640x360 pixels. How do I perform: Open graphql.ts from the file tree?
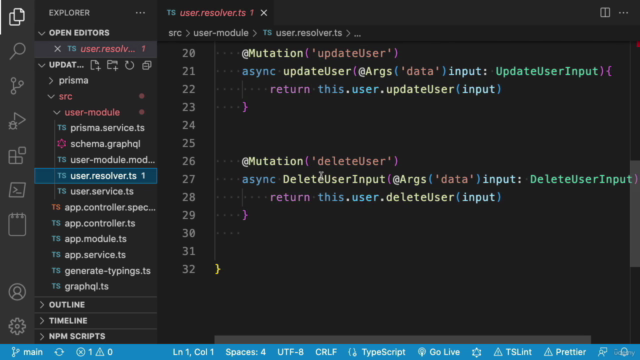click(x=87, y=287)
